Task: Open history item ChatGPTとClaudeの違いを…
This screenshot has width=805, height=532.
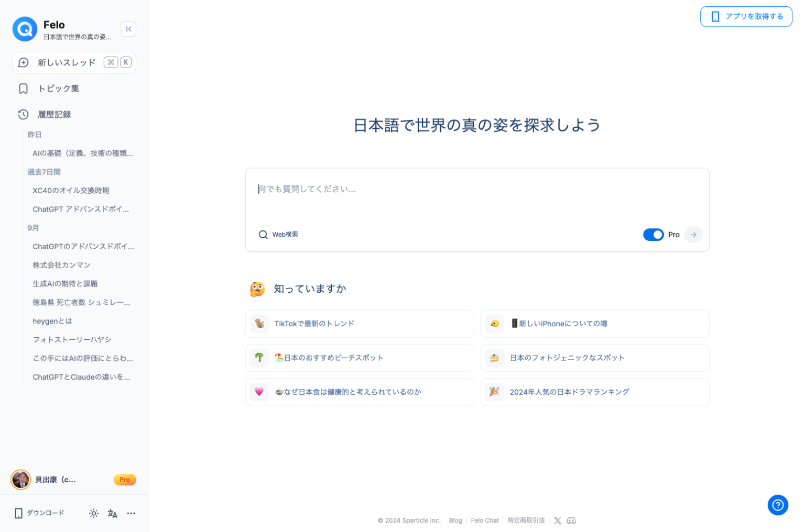Action: 81,377
